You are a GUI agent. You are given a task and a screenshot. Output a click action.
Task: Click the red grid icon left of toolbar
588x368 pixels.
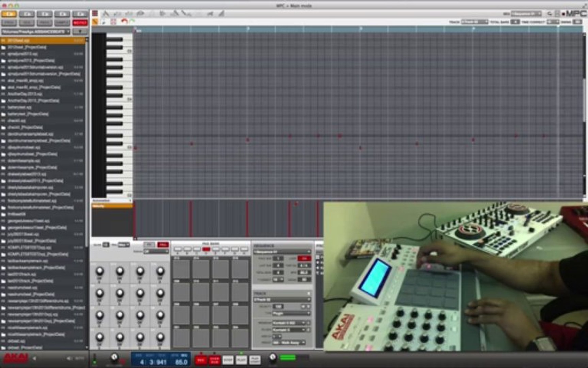point(95,13)
